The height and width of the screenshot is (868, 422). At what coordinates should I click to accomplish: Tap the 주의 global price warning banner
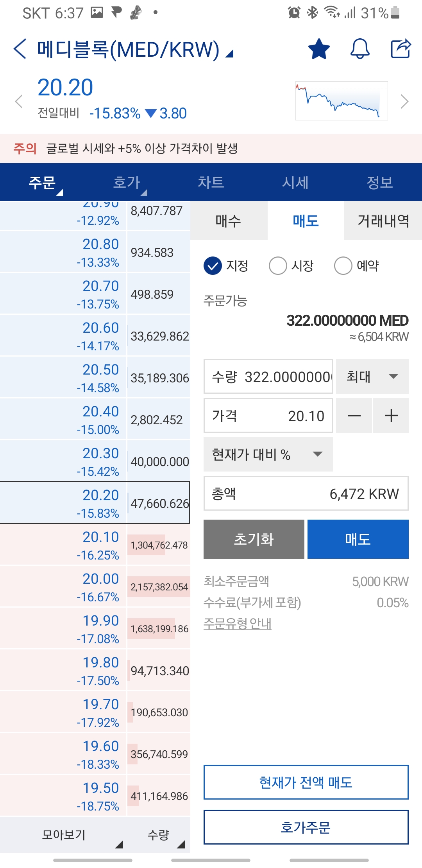coord(211,149)
